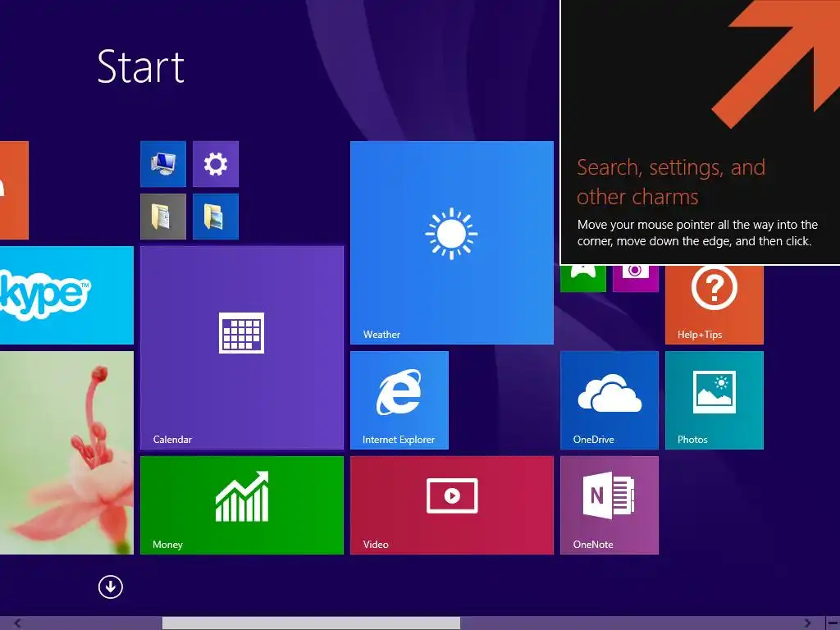Open the flower photo tile
Viewport: 840px width, 630px height.
(x=66, y=453)
